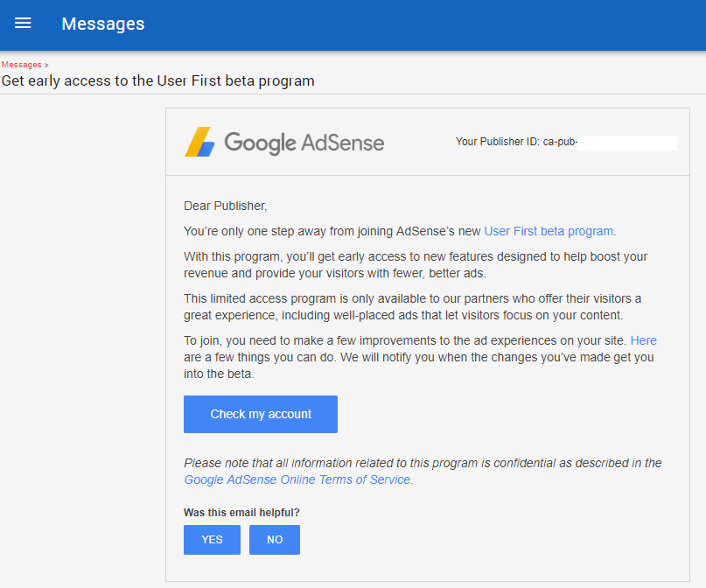Go back via Messages breadcrumb link
Image resolution: width=706 pixels, height=588 pixels.
21,65
